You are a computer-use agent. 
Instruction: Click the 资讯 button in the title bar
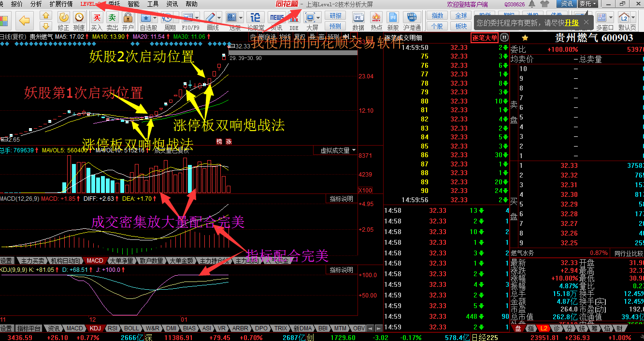click(566, 4)
